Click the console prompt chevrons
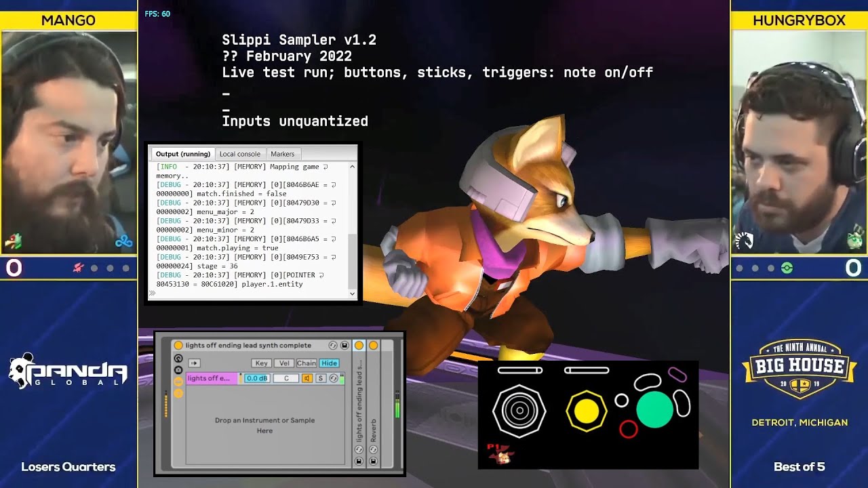868x488 pixels. [x=152, y=293]
